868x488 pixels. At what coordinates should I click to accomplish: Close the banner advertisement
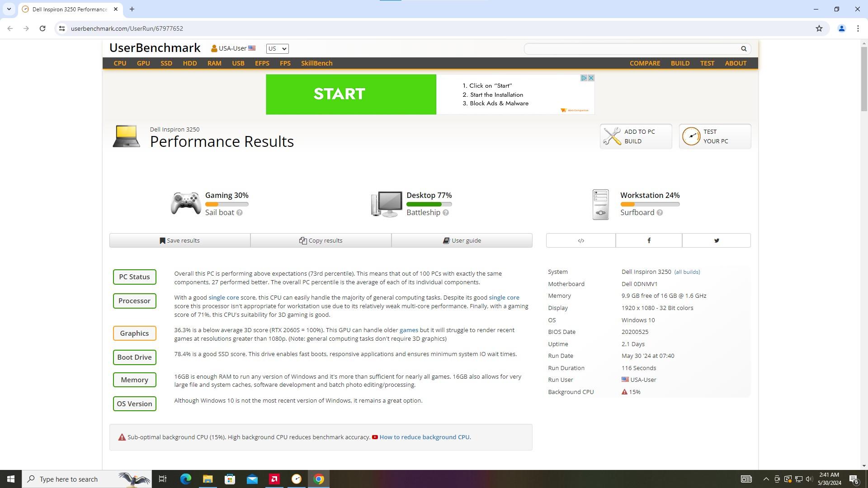click(591, 78)
